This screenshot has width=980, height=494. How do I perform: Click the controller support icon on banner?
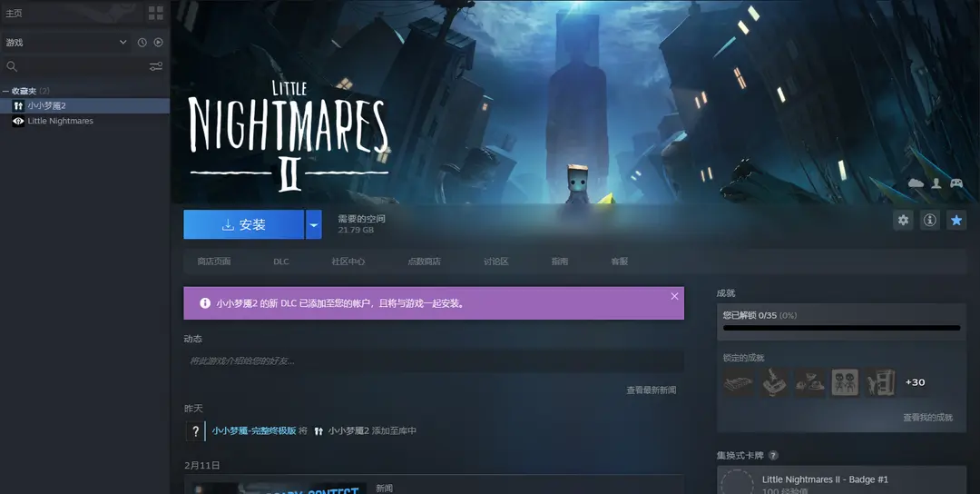pyautogui.click(x=956, y=183)
